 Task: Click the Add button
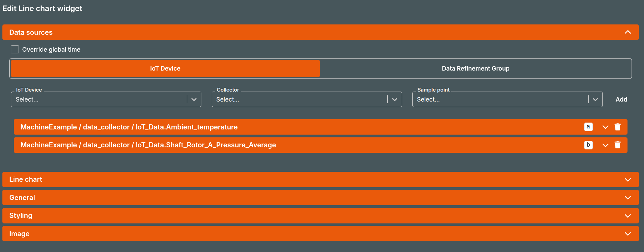click(x=621, y=99)
